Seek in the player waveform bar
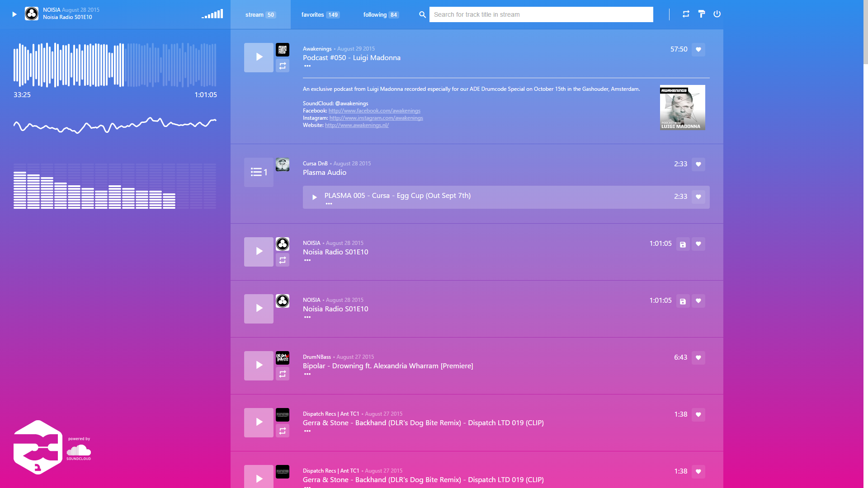Image resolution: width=868 pixels, height=488 pixels. [115, 65]
